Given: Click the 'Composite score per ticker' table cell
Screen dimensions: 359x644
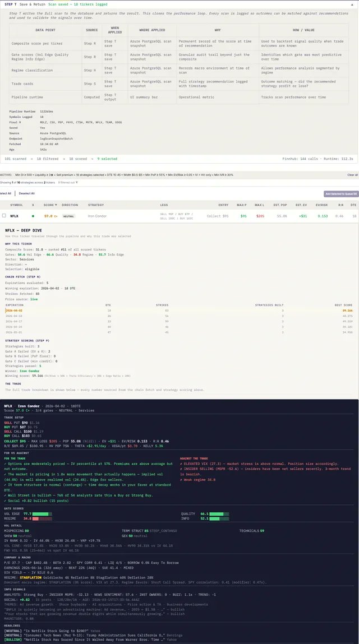Looking at the screenshot, I should point(45,43).
